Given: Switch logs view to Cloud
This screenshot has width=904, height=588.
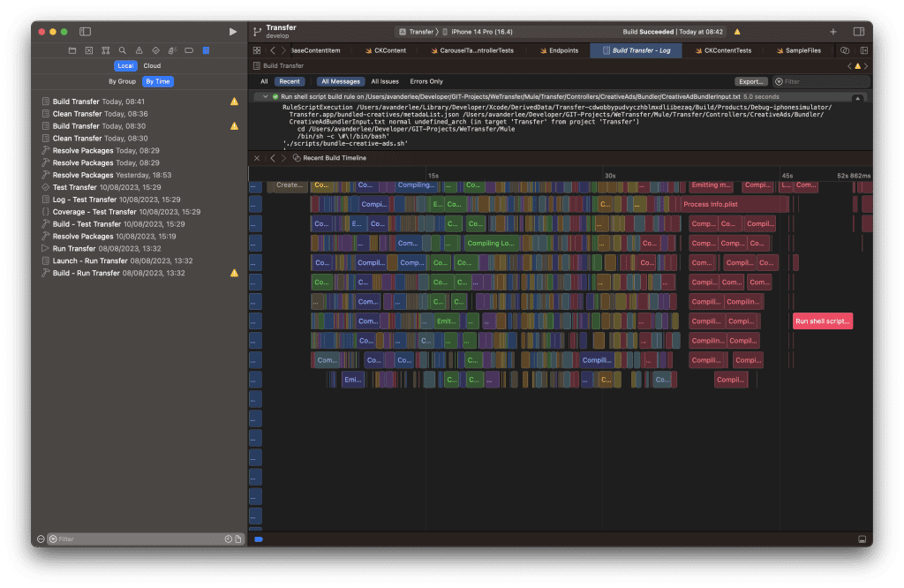Looking at the screenshot, I should [x=151, y=65].
